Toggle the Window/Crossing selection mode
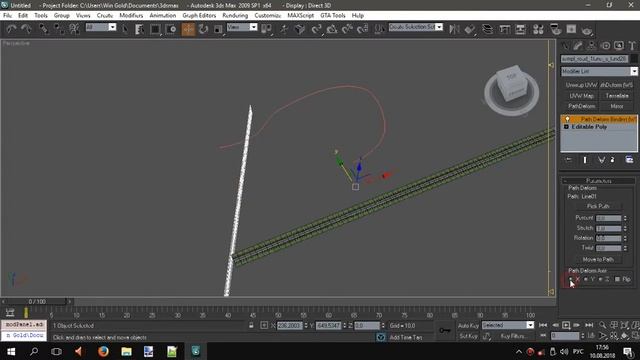This screenshot has height=360, width=640. coord(171,29)
